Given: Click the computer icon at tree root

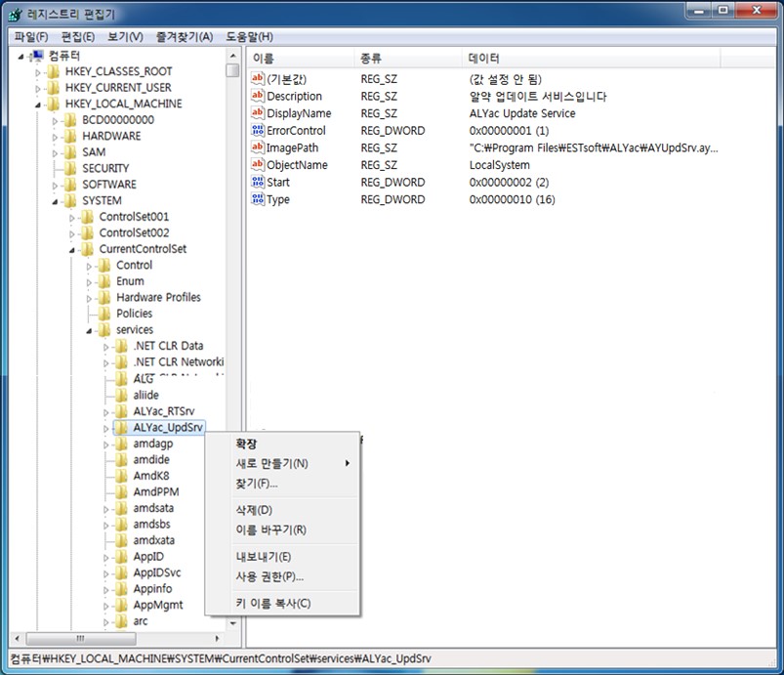Looking at the screenshot, I should point(36,56).
